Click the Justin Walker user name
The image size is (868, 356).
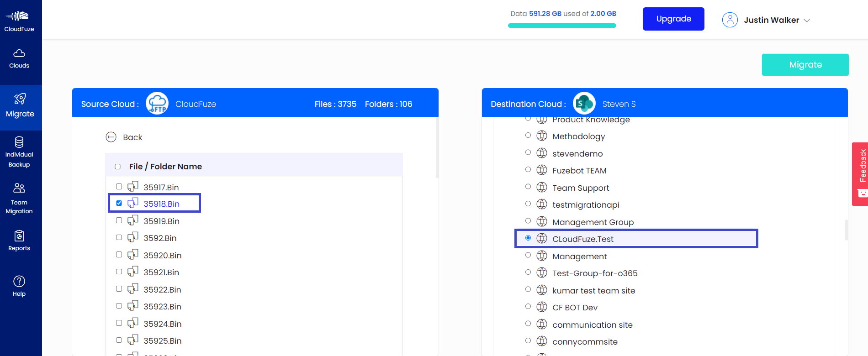click(772, 20)
